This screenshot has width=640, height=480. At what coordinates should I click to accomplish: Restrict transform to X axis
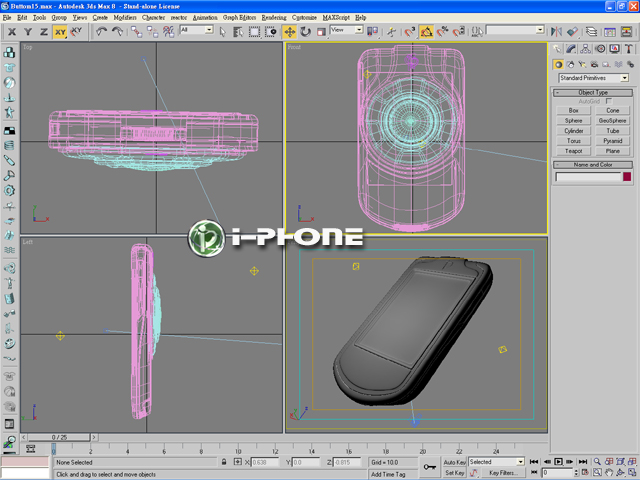point(12,31)
